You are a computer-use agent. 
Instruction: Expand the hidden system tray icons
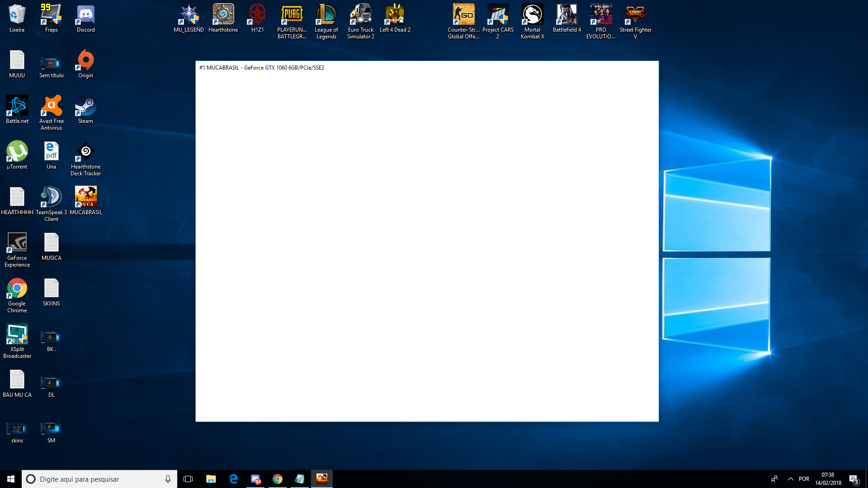pyautogui.click(x=790, y=479)
